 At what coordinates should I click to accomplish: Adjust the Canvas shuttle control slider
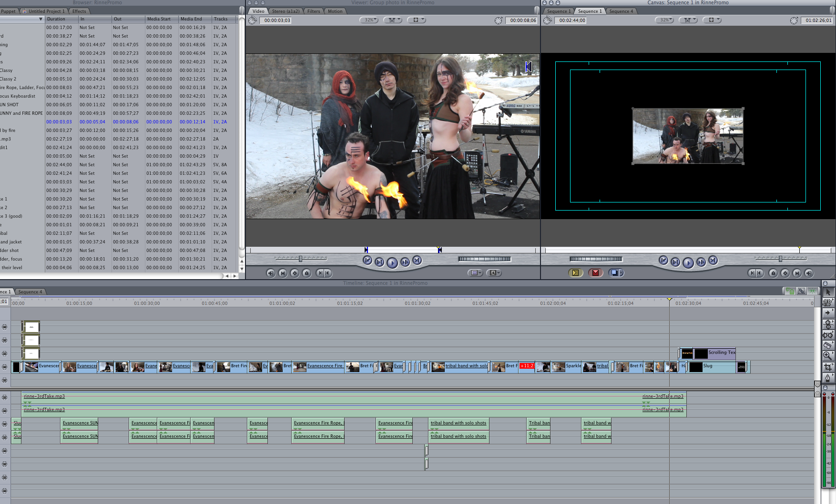(x=781, y=259)
